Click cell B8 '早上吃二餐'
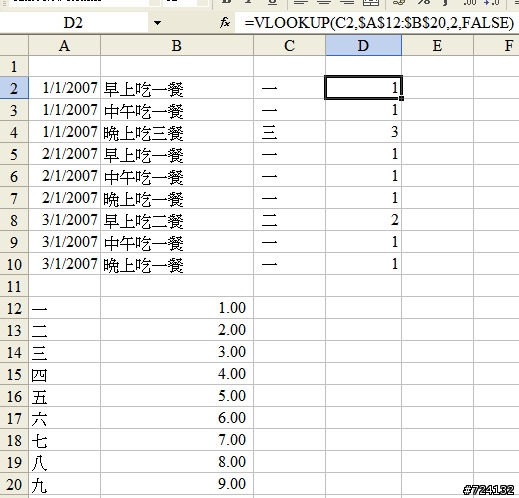The width and height of the screenshot is (519, 498). (177, 220)
